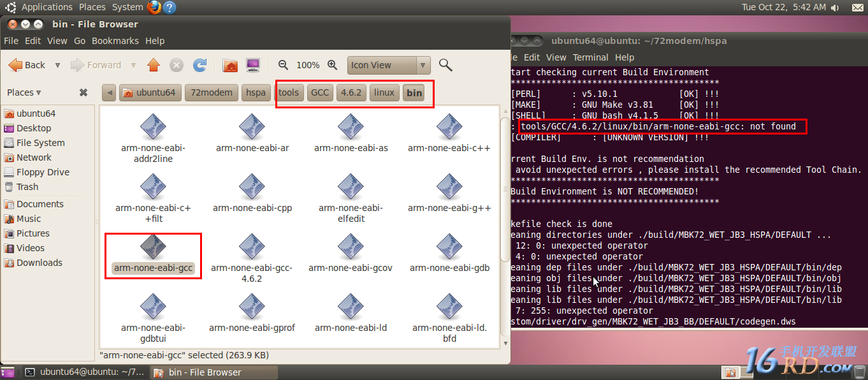868x380 pixels.
Task: Open the Applications menu in top panel
Action: click(47, 7)
